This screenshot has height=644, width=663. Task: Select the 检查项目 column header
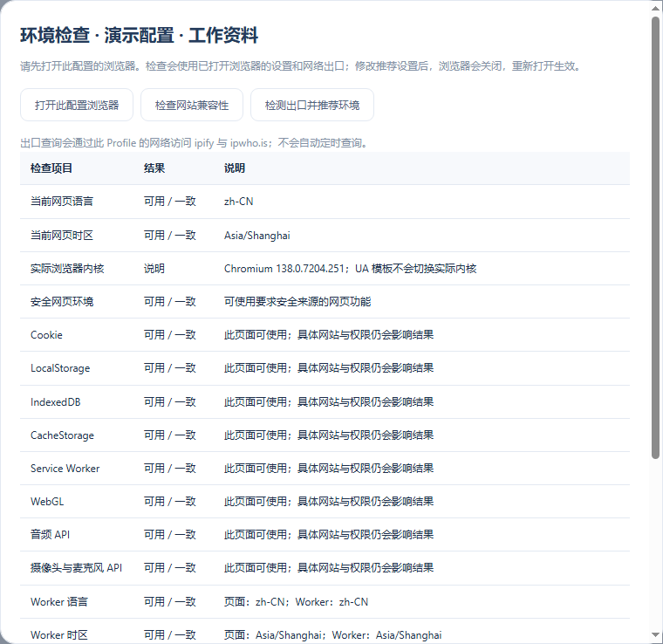[51, 168]
